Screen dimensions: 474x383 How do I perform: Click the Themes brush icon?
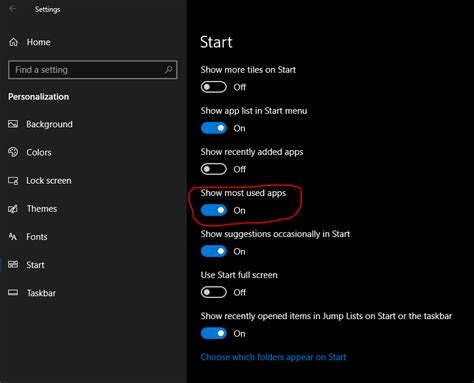[x=13, y=209]
